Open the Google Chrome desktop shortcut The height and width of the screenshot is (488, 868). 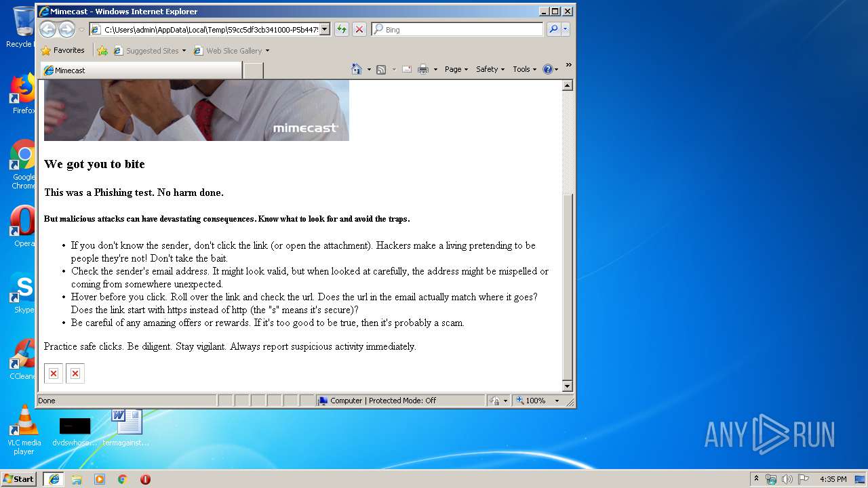[23, 164]
